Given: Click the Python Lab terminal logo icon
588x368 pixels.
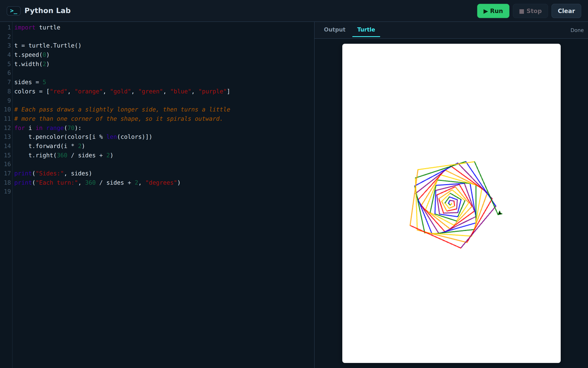Looking at the screenshot, I should point(13,11).
